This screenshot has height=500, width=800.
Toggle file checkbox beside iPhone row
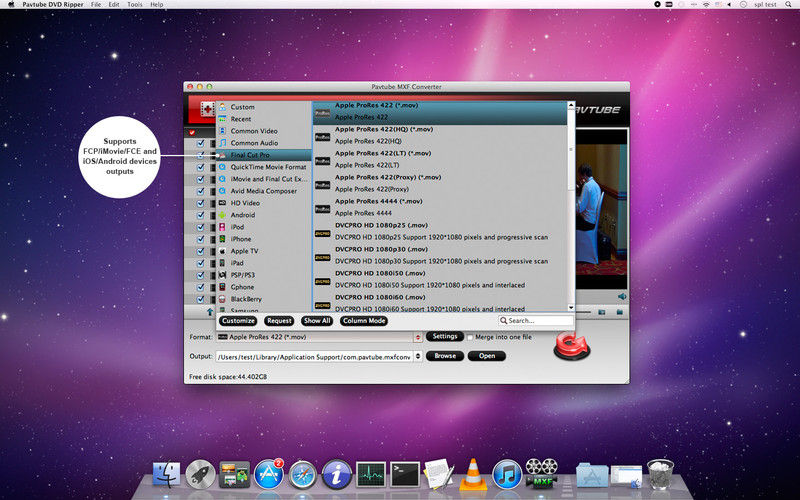pos(201,239)
